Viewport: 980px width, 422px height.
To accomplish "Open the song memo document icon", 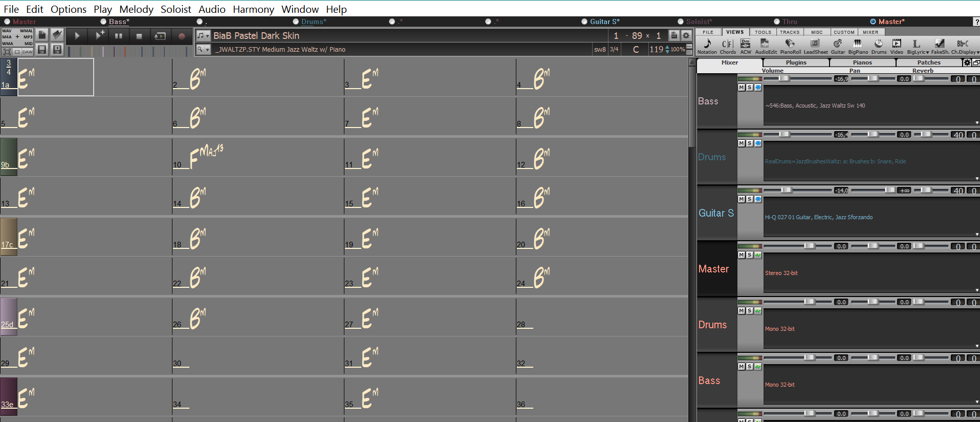I will pos(674,35).
